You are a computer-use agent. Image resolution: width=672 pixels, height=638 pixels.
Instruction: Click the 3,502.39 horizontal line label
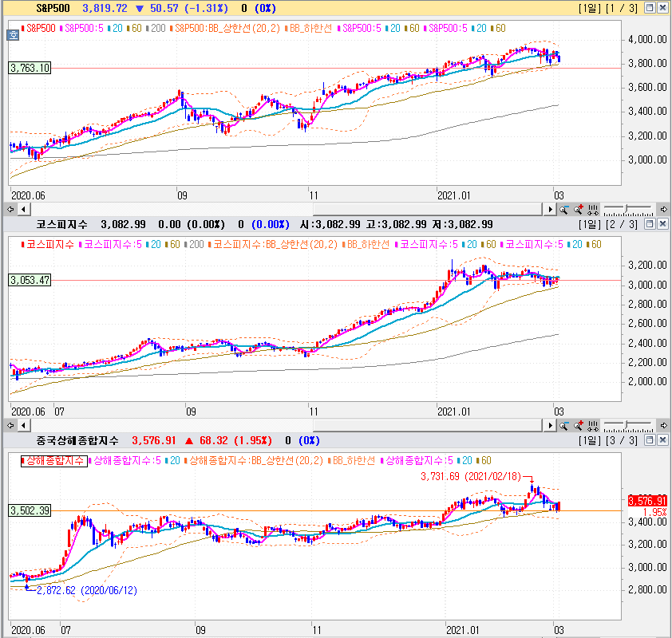[x=30, y=510]
